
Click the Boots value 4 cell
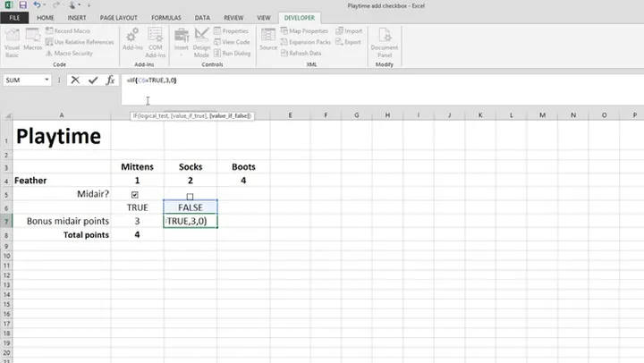243,181
